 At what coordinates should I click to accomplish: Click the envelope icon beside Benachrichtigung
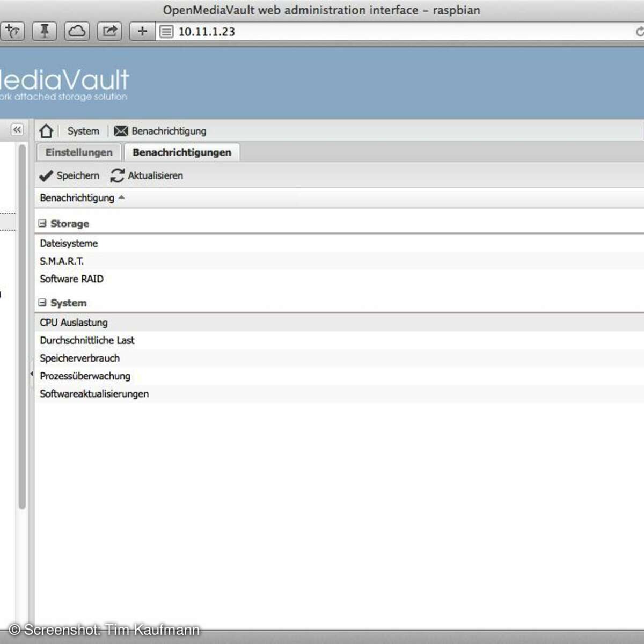tap(121, 131)
